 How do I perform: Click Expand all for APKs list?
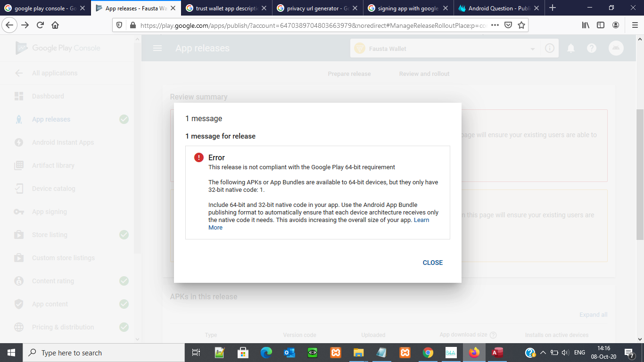point(593,314)
